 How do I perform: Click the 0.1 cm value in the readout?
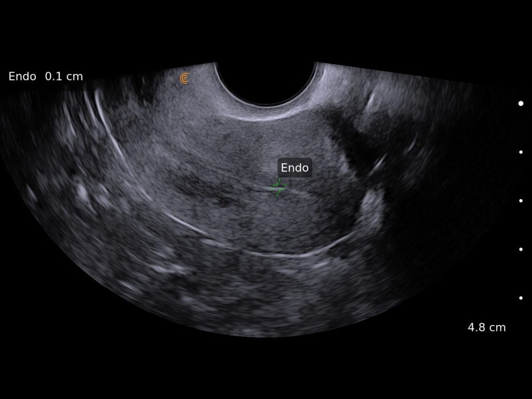(x=63, y=76)
